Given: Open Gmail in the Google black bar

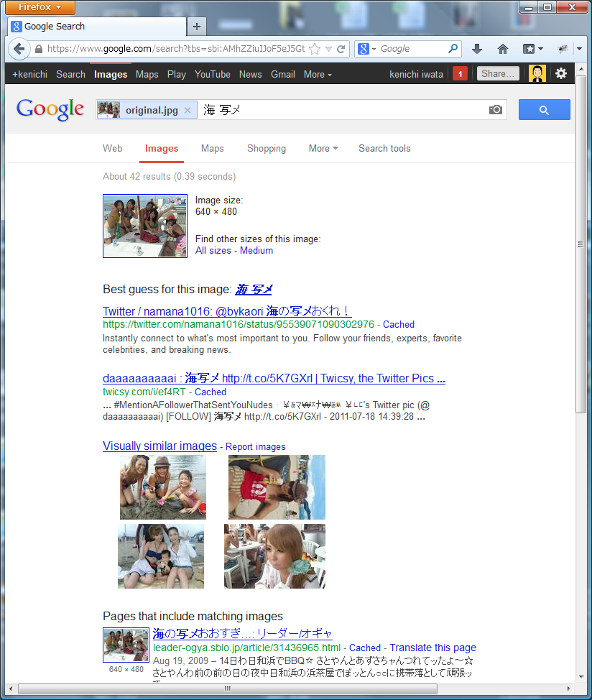Looking at the screenshot, I should [x=283, y=75].
